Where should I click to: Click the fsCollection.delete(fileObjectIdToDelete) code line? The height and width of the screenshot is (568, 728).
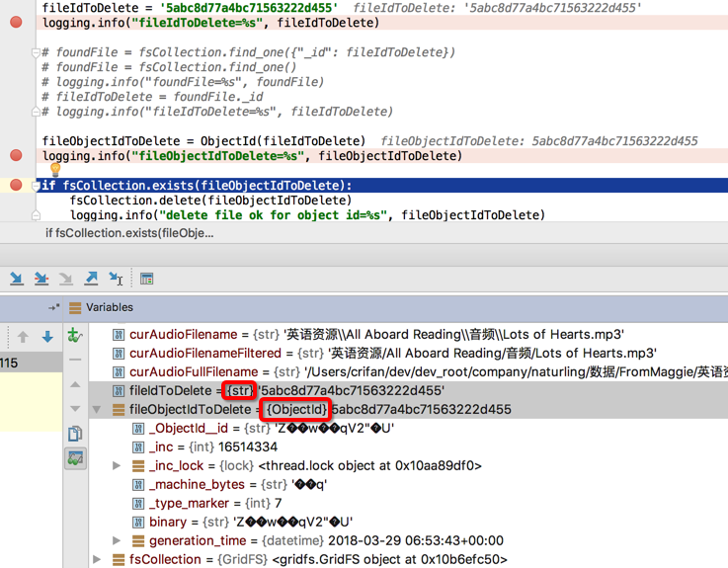[210, 201]
